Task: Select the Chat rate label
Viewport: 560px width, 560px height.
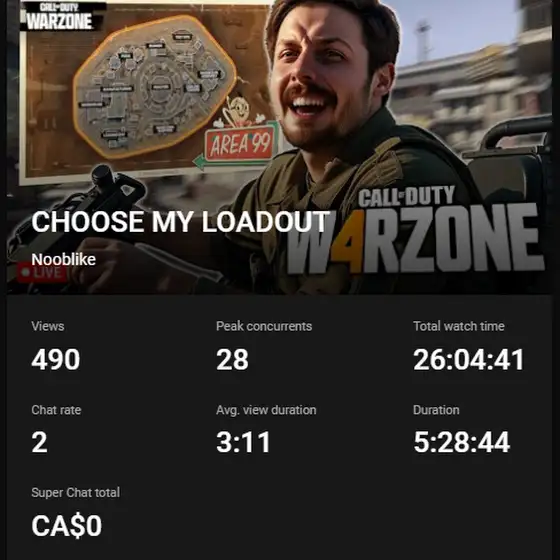Action: 56,410
